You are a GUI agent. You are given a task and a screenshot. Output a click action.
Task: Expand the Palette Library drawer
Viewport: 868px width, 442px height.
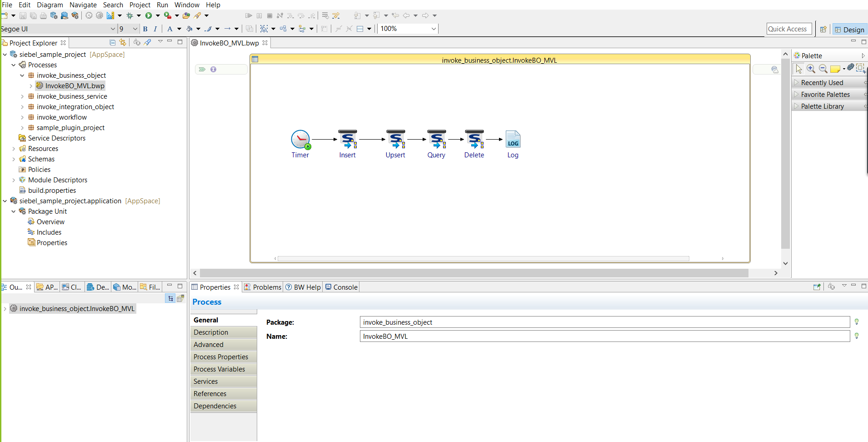click(829, 106)
